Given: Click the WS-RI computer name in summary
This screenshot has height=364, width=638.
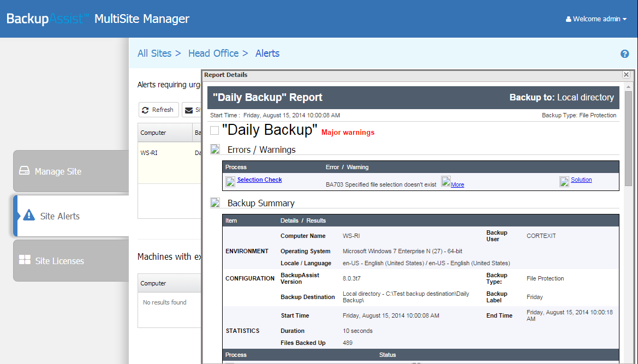Looking at the screenshot, I should 351,236.
